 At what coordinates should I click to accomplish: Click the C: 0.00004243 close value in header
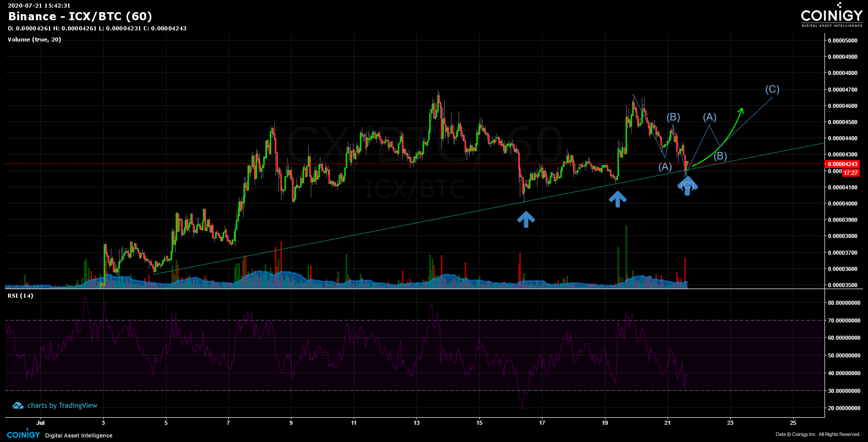pos(165,28)
